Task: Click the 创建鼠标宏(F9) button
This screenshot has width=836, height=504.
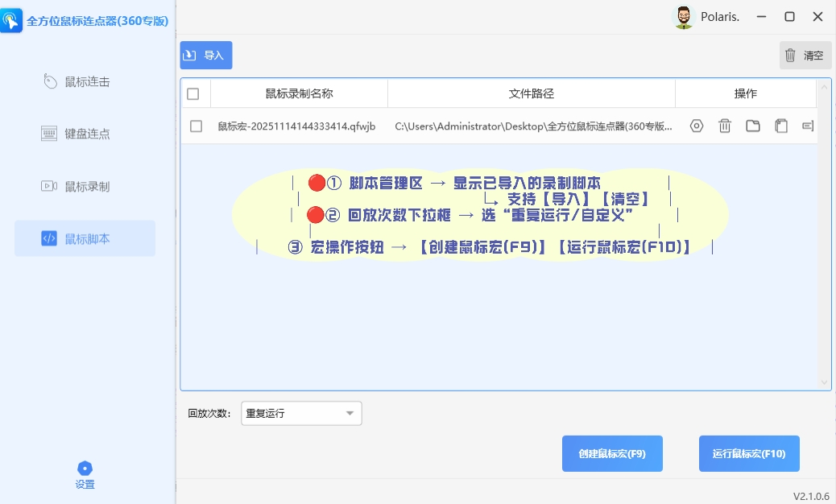Action: (612, 453)
